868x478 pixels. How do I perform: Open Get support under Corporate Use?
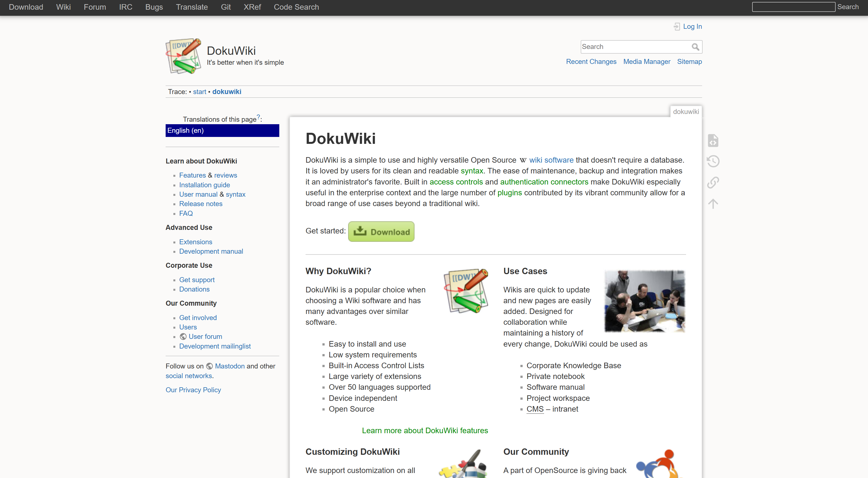point(197,280)
